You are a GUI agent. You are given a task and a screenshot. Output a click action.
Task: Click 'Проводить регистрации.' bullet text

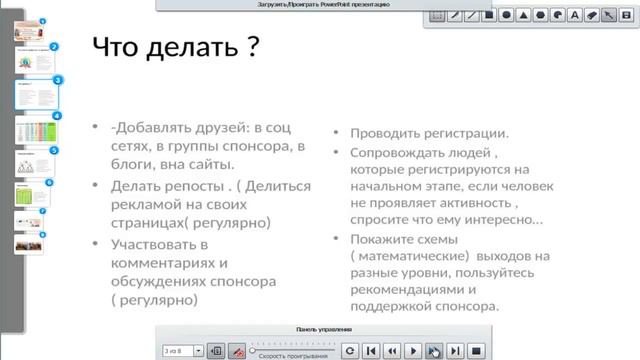[429, 133]
